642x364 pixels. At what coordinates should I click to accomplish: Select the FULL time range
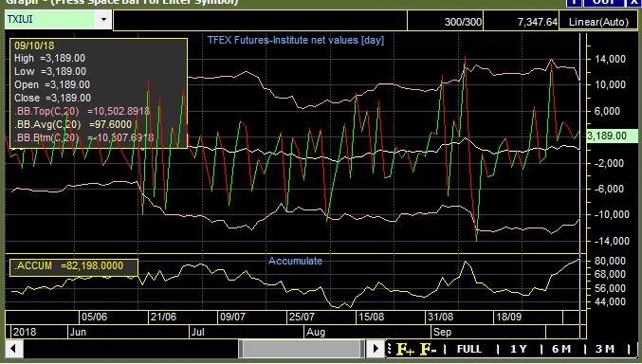click(x=468, y=349)
